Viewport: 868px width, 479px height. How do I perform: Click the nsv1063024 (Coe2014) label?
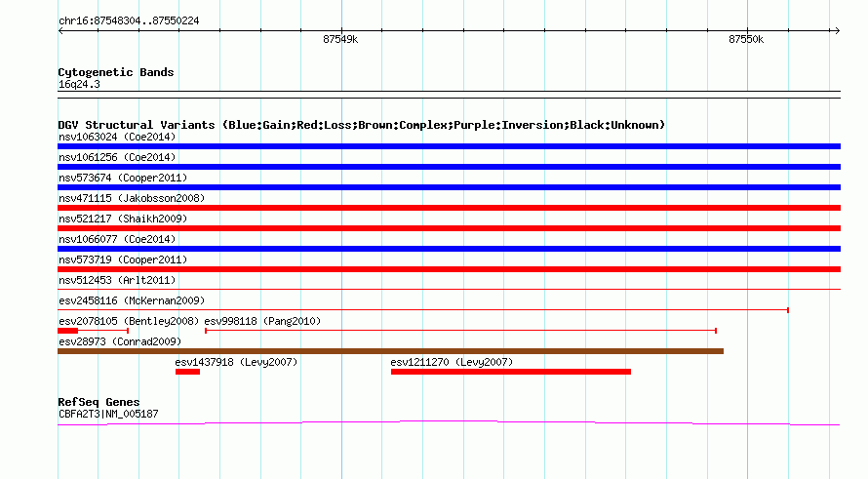117,137
